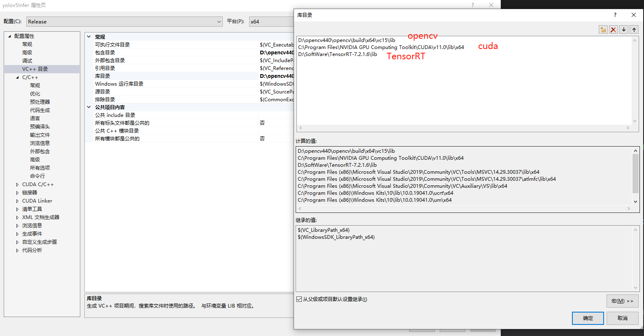Click 公共 include 目录 property row
The width and height of the screenshot is (644, 336).
pyautogui.click(x=190, y=115)
